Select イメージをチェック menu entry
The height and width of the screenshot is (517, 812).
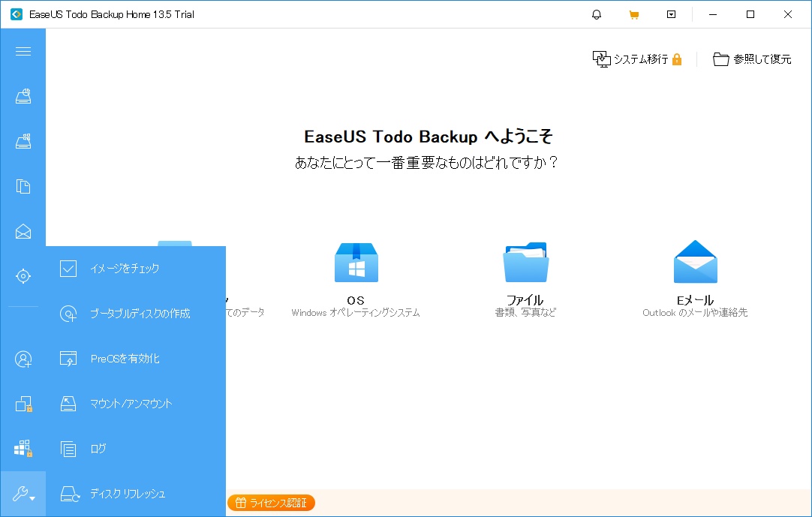(x=136, y=269)
